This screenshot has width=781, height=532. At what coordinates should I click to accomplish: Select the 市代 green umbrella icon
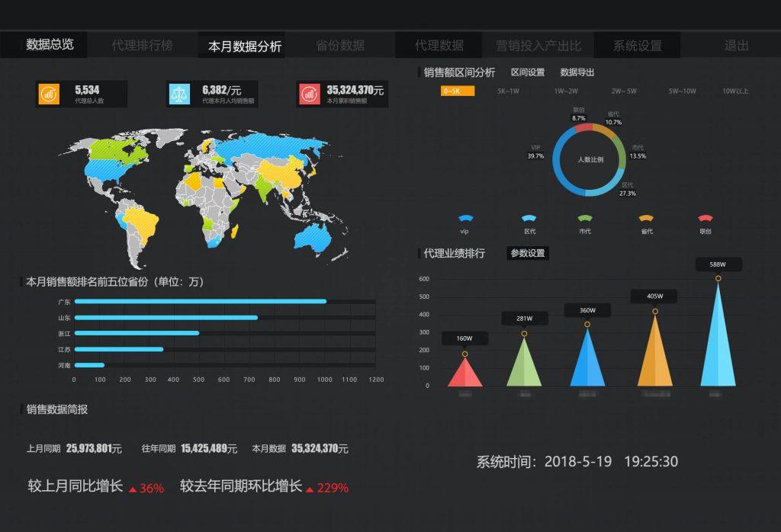coord(586,218)
